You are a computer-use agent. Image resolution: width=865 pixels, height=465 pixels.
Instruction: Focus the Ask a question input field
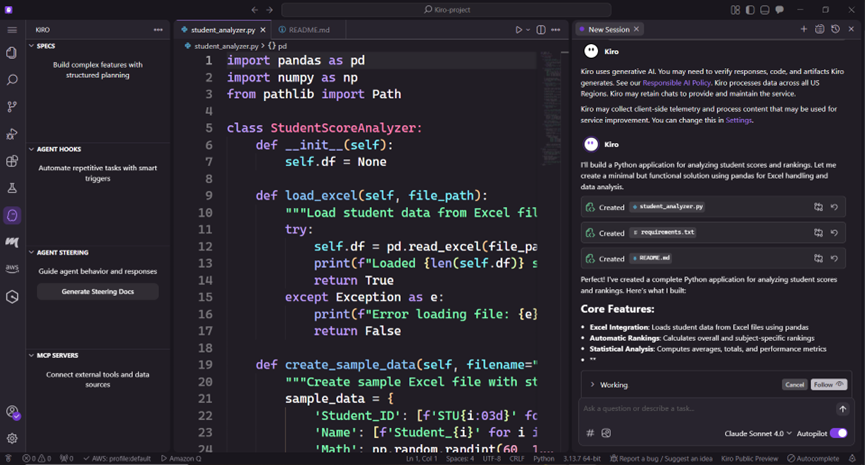pos(706,409)
